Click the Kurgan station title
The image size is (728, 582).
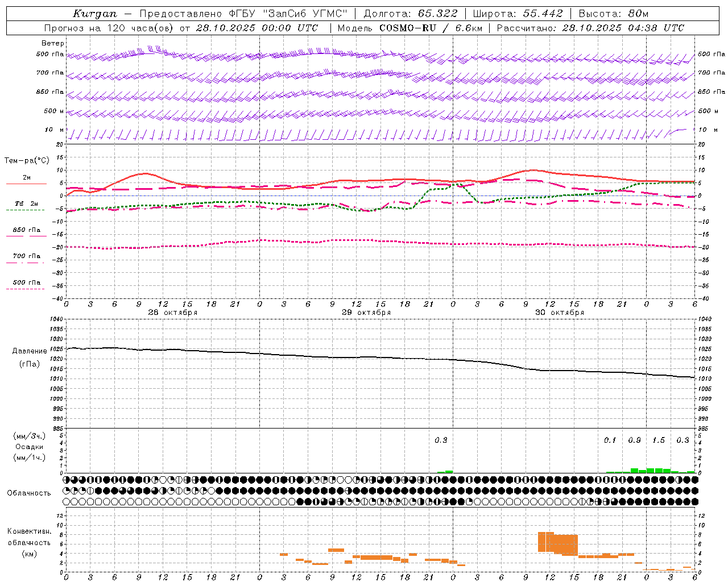pyautogui.click(x=95, y=14)
